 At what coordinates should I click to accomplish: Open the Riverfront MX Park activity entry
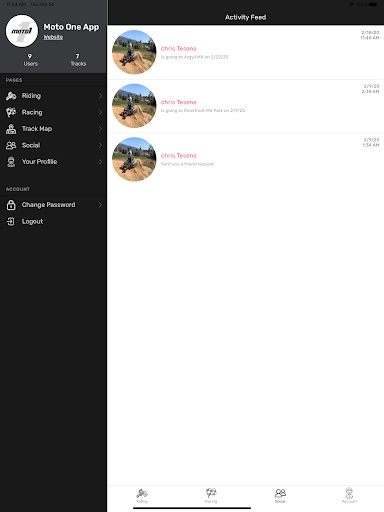coord(246,106)
